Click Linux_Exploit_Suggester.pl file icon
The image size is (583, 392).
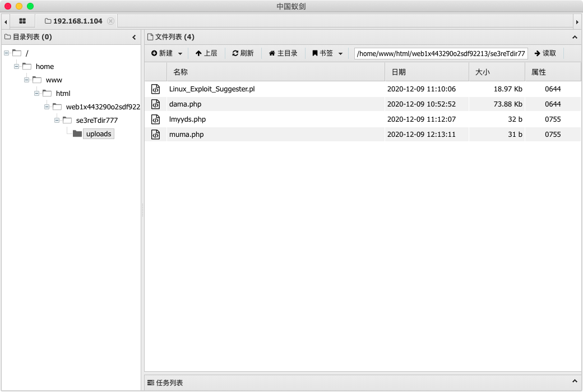[x=156, y=89]
